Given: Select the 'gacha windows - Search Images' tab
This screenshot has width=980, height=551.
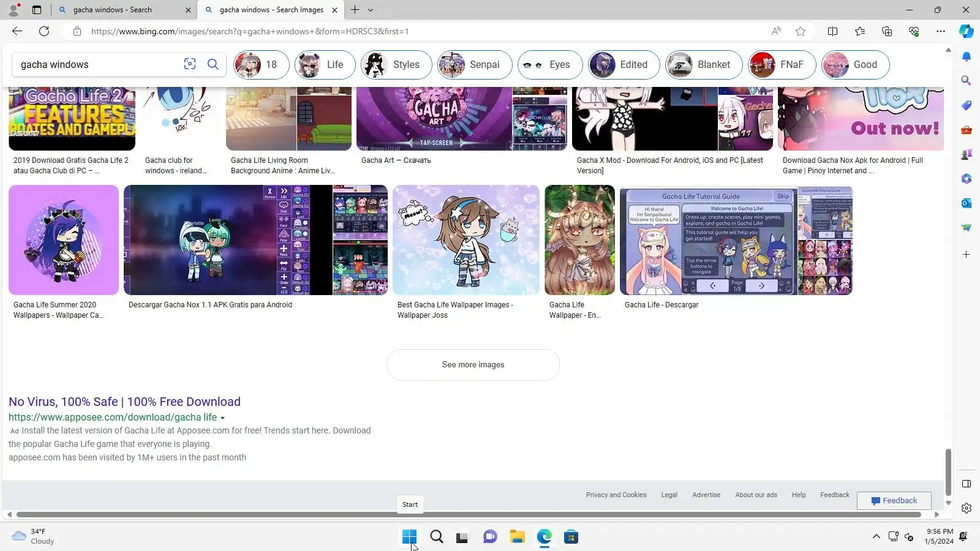Looking at the screenshot, I should point(272,10).
